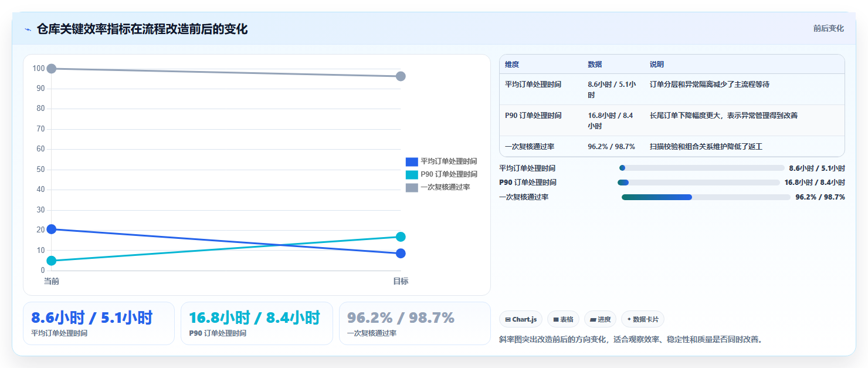Click the chart title 仓库关键效率指标
Screen dimensions: 868x368
[142, 29]
